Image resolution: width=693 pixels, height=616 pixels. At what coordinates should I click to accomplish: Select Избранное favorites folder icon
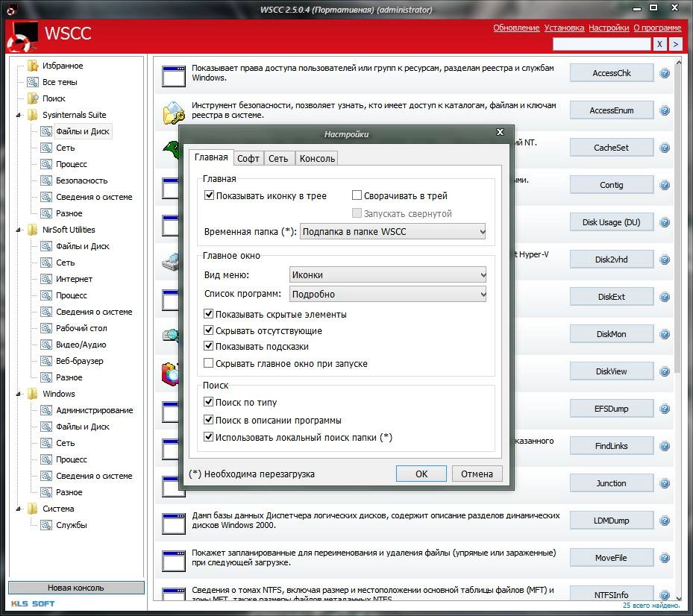coord(33,66)
